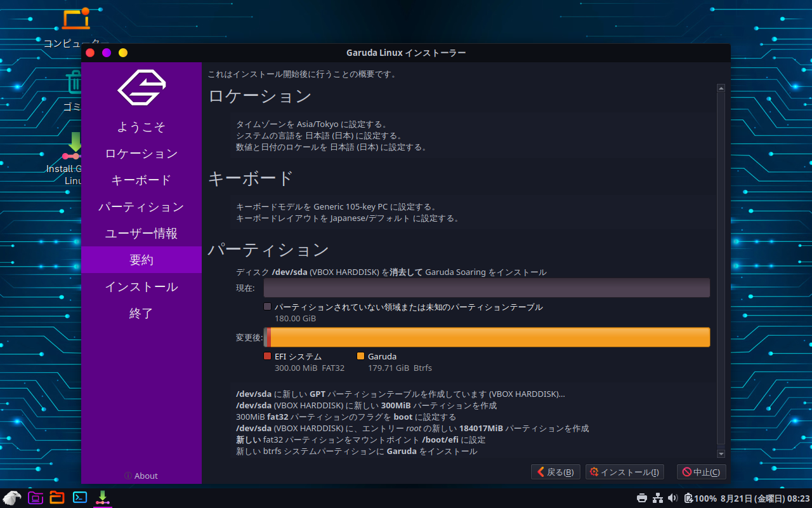Click the 現在 (current) partition bar

tap(487, 288)
